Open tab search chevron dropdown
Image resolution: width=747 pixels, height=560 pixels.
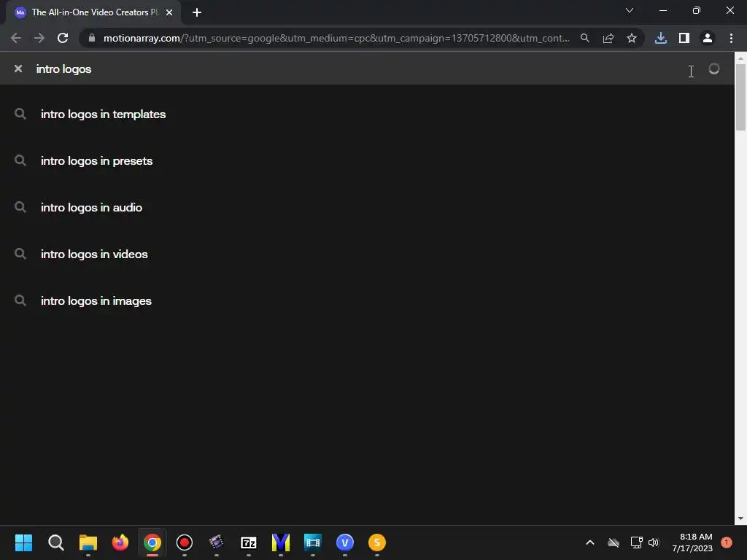(x=630, y=10)
